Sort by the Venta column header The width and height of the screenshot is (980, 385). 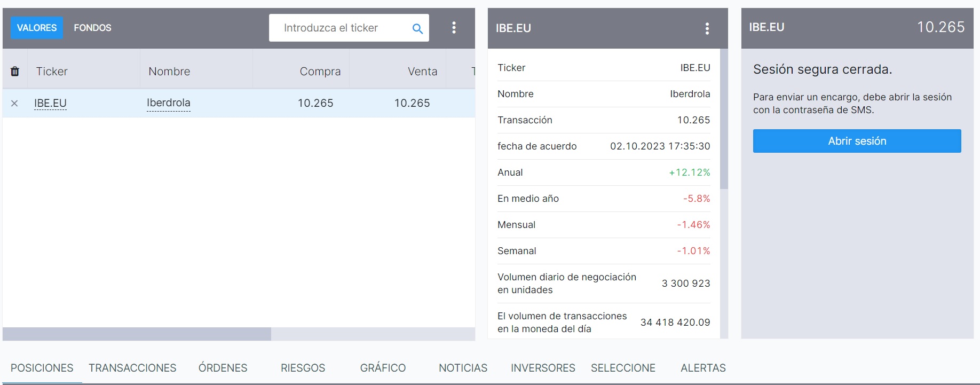tap(423, 72)
